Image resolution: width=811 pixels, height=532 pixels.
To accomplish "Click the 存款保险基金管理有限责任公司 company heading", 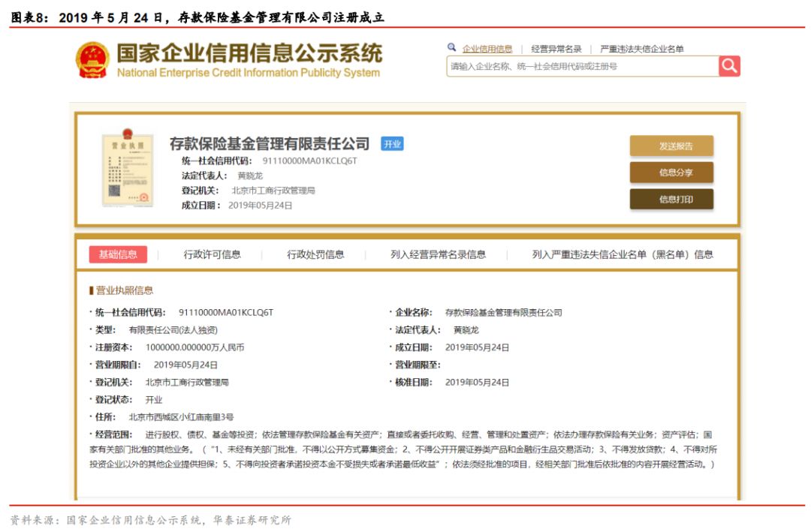I will [270, 144].
